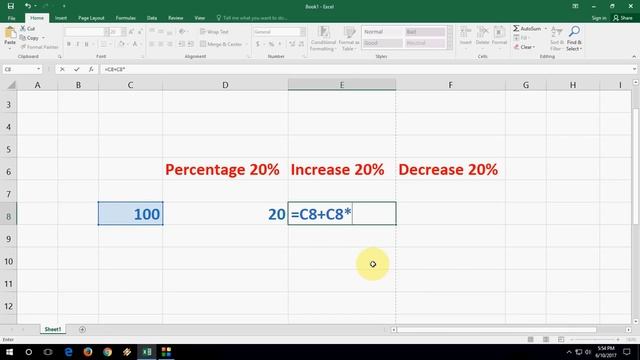
Task: Switch to the Insert tab
Action: point(61,18)
